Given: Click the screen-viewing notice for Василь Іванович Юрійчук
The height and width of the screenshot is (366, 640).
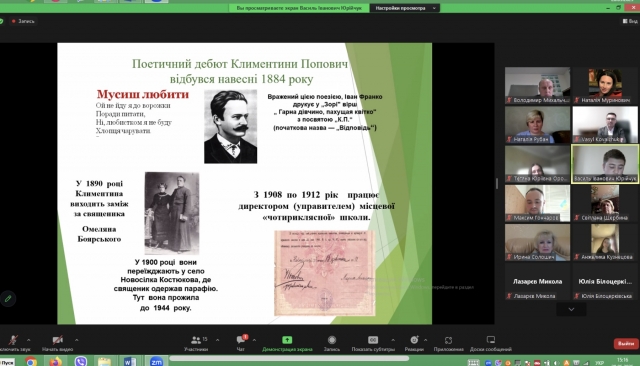Looking at the screenshot, I should pyautogui.click(x=299, y=8).
